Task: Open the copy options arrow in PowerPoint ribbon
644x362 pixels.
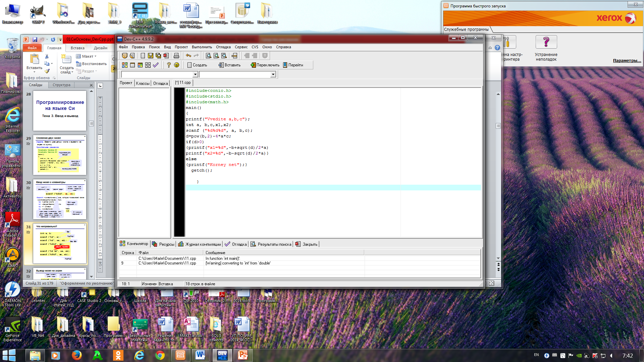Action: click(x=52, y=64)
